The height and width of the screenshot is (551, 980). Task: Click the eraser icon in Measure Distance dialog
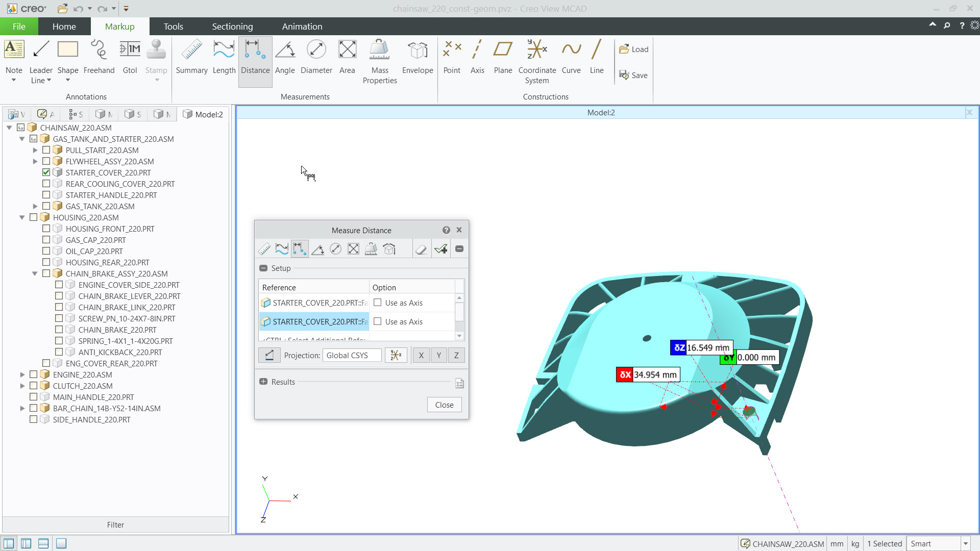click(421, 249)
